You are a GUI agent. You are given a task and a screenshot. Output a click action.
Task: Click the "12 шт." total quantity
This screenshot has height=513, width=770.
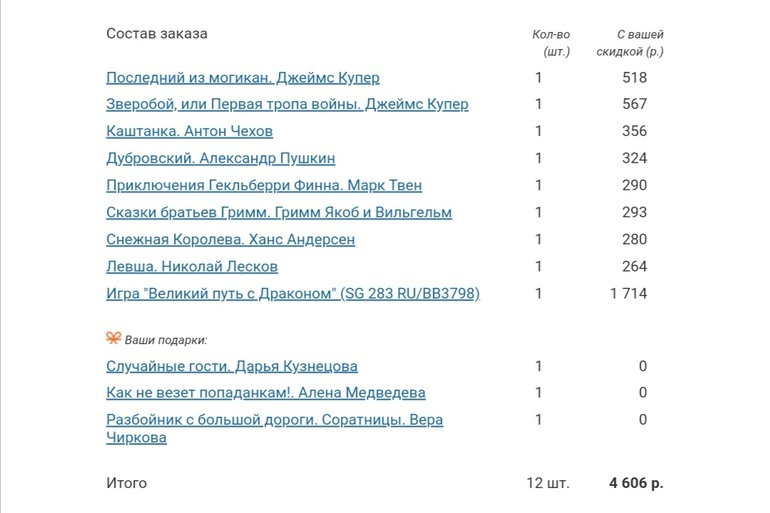click(x=548, y=483)
